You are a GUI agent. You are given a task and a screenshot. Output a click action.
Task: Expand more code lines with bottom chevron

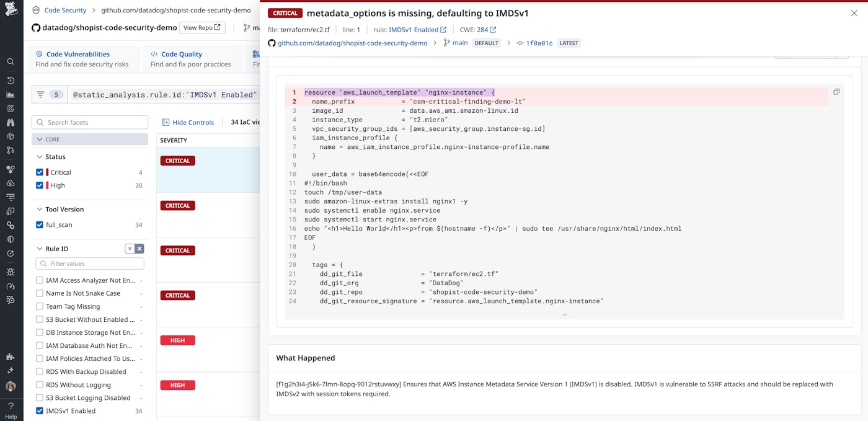(x=564, y=314)
